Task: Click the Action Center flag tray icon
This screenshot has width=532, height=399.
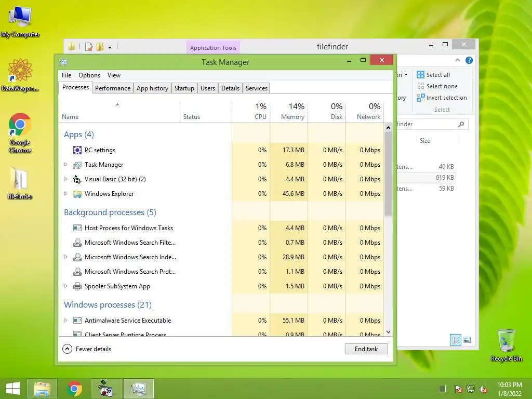Action: point(458,389)
